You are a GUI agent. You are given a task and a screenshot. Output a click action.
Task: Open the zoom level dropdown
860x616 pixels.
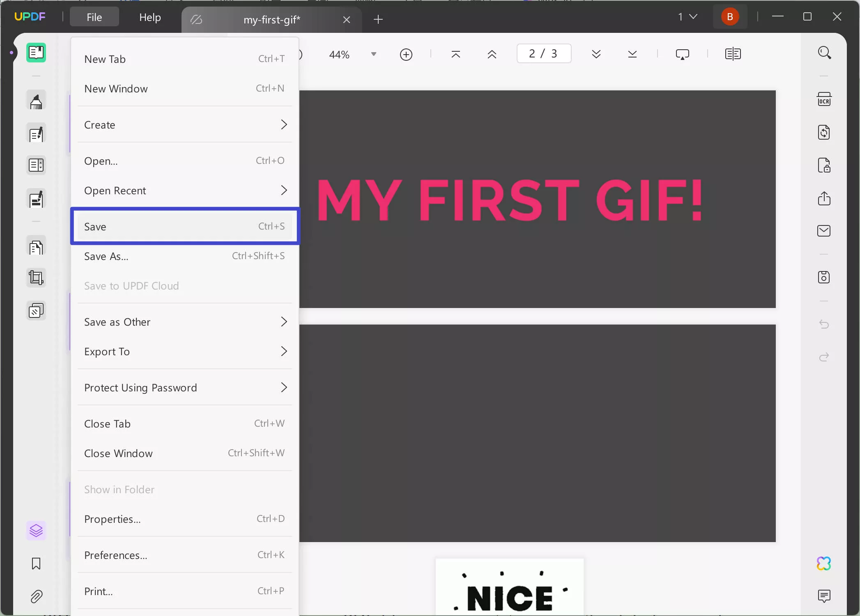click(x=373, y=54)
